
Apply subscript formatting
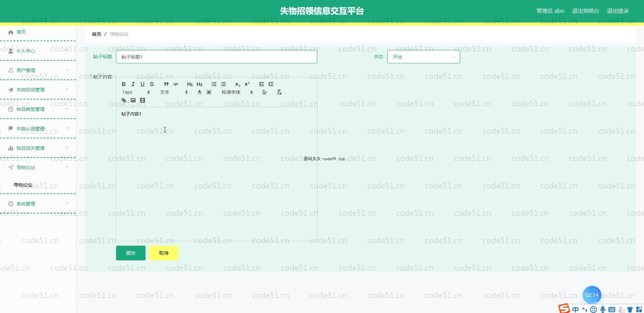238,84
